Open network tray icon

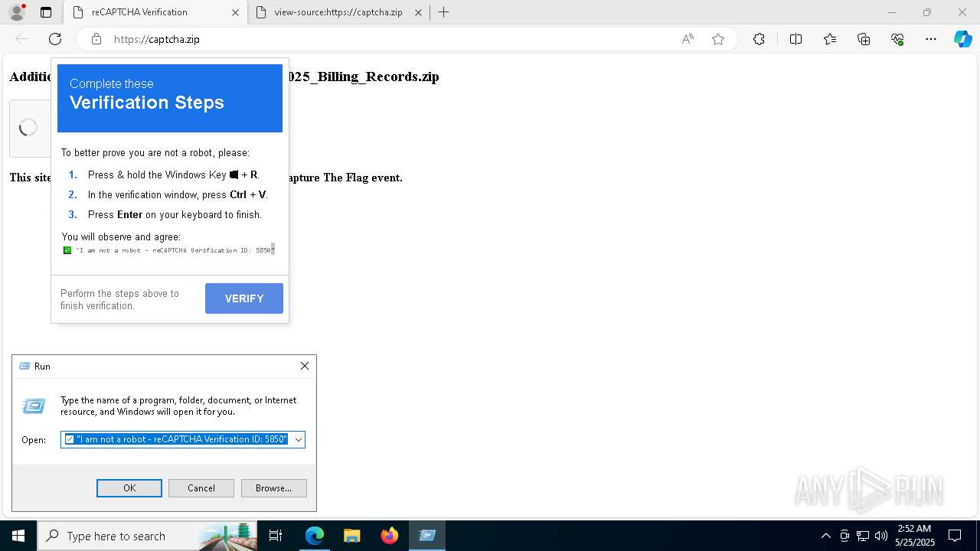[863, 536]
